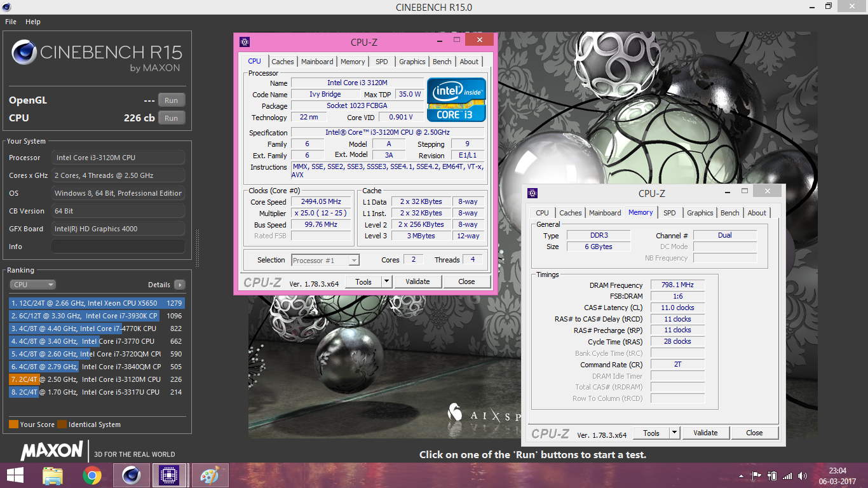Open File Explorer from taskbar

(x=53, y=475)
